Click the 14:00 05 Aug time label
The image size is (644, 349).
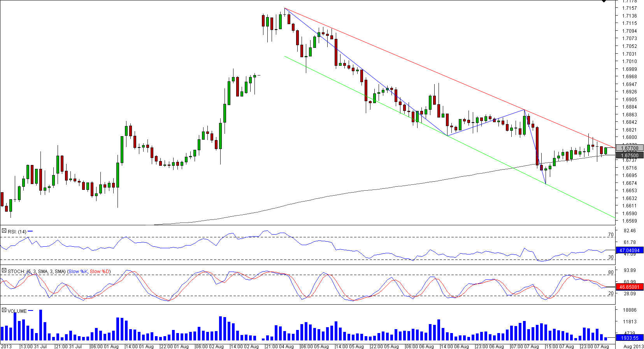click(x=350, y=346)
